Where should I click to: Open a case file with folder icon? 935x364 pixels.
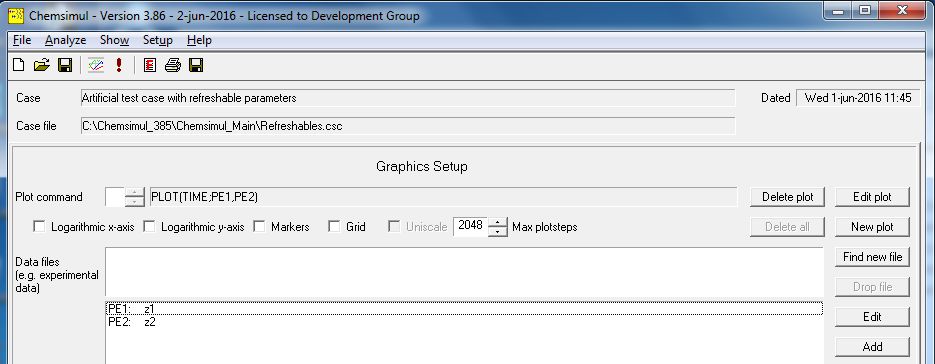(41, 65)
